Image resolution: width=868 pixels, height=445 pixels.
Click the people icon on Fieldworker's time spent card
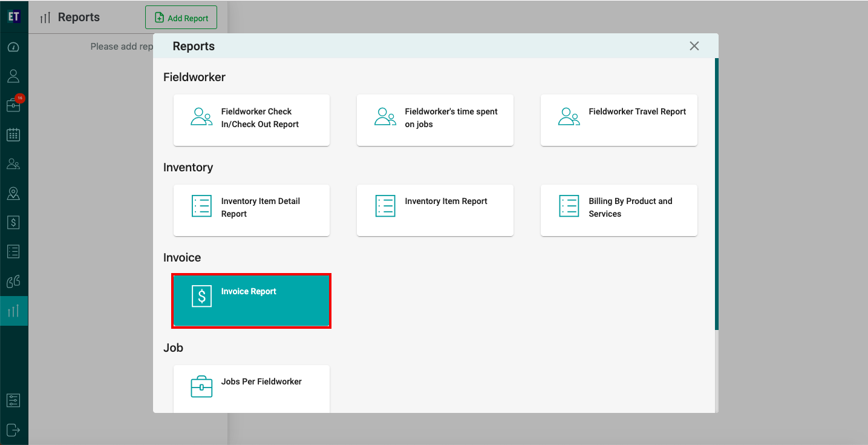(385, 116)
